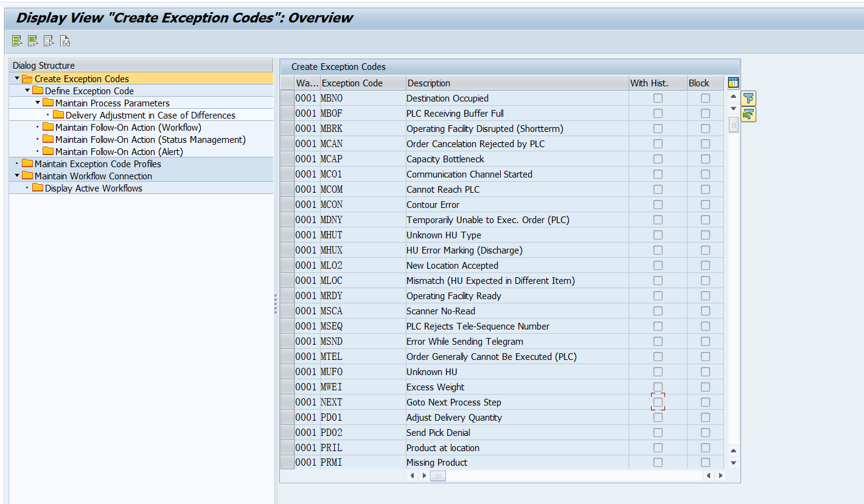Click the 'Goto Next Process Step' description

517,402
